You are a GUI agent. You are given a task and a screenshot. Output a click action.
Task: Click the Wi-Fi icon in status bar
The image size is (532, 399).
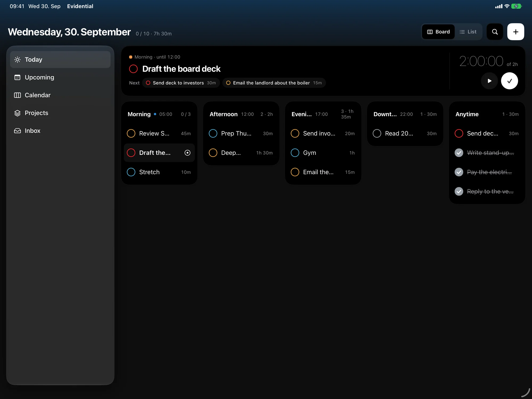tap(507, 6)
